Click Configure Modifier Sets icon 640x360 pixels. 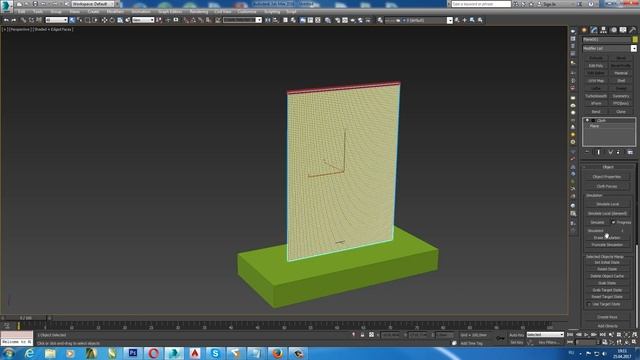[x=630, y=152]
